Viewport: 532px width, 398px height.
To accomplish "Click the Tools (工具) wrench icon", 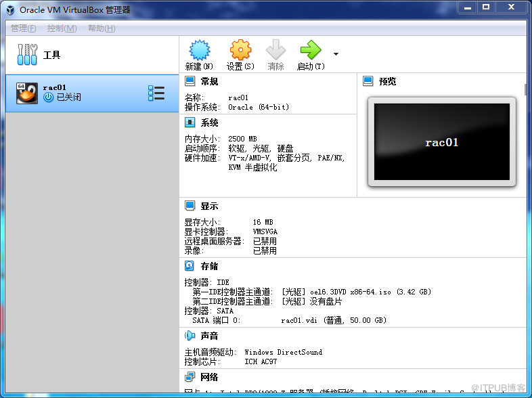I will [x=28, y=55].
